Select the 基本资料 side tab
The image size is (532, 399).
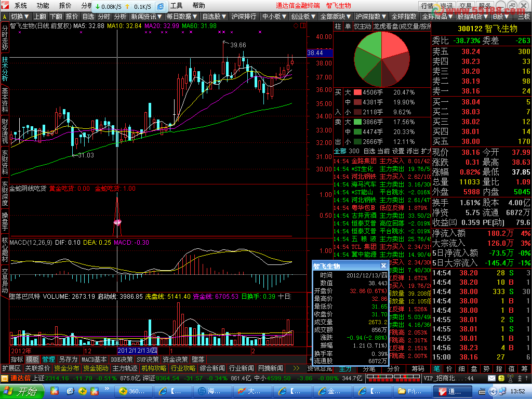coord(5,100)
